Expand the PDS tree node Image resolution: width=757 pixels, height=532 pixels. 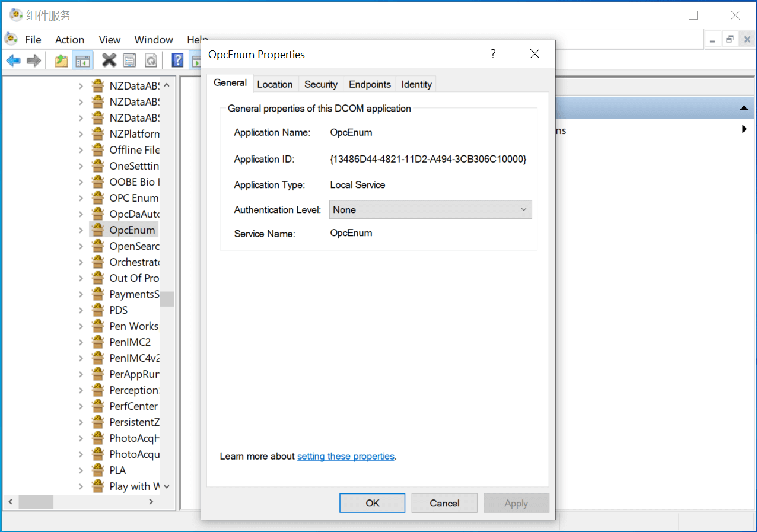tap(81, 310)
